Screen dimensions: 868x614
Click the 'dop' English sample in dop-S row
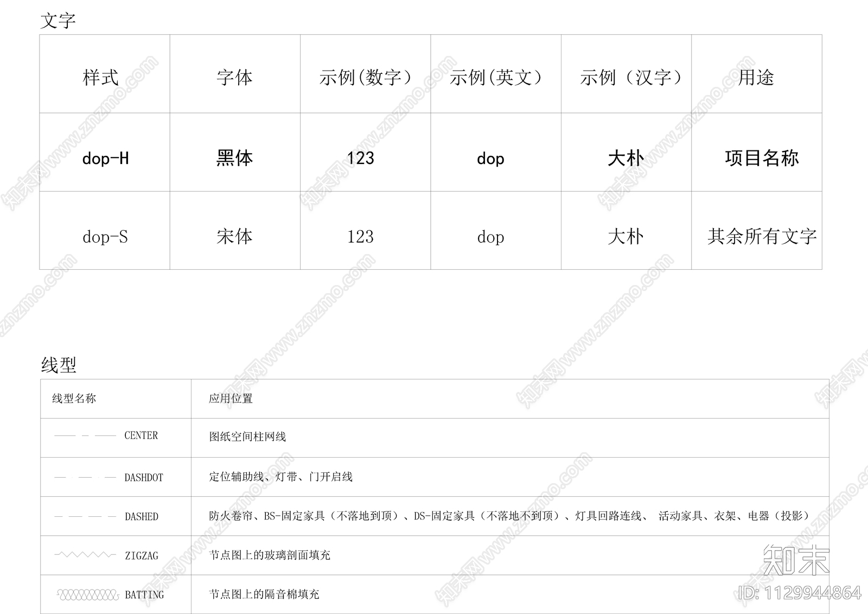coord(490,237)
